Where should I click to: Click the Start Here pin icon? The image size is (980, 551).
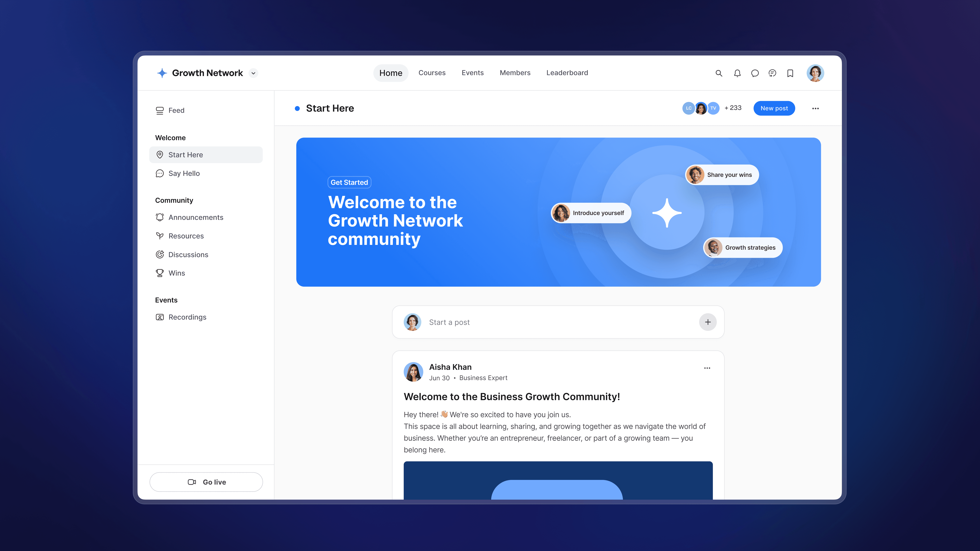click(160, 155)
